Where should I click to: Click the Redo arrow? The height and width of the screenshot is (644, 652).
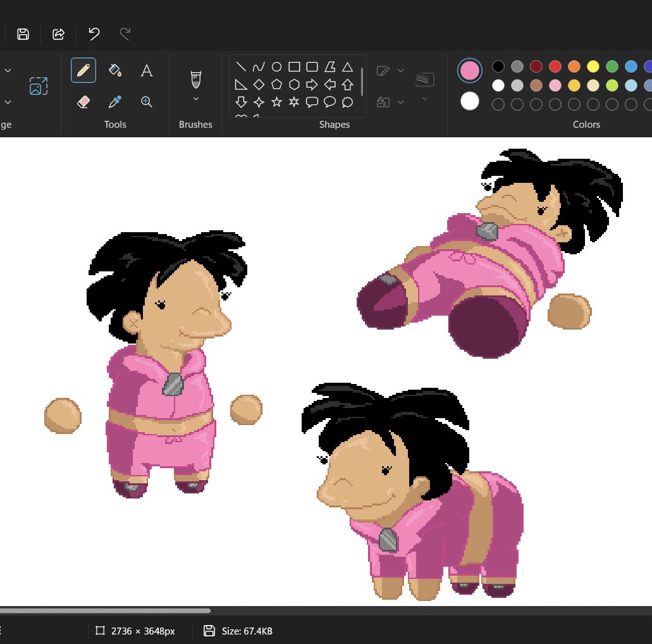coord(125,34)
